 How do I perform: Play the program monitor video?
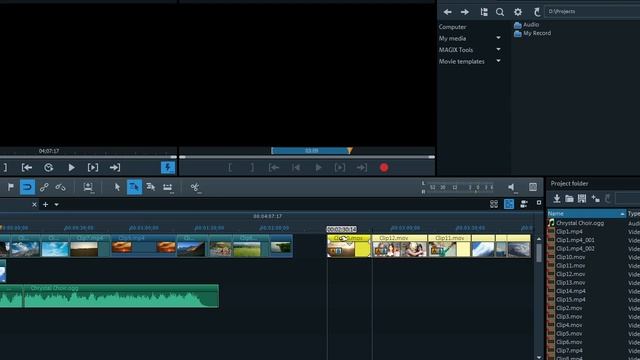[x=71, y=167]
